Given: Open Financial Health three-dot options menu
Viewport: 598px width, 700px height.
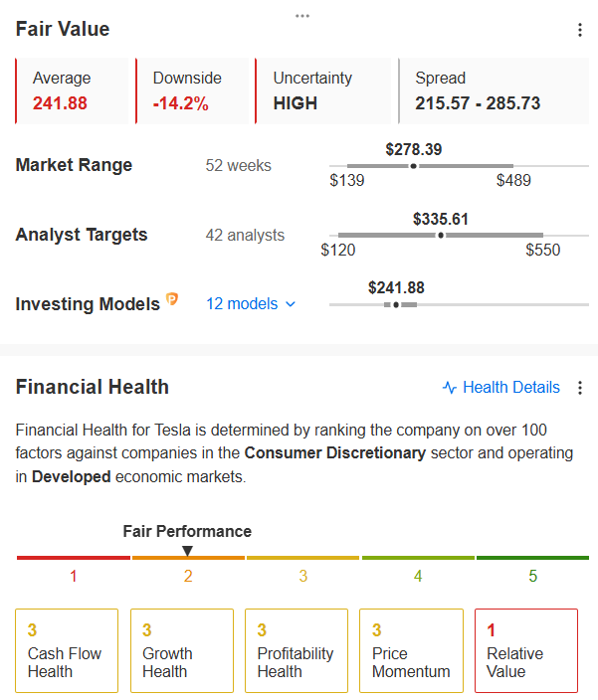Looking at the screenshot, I should pos(580,388).
